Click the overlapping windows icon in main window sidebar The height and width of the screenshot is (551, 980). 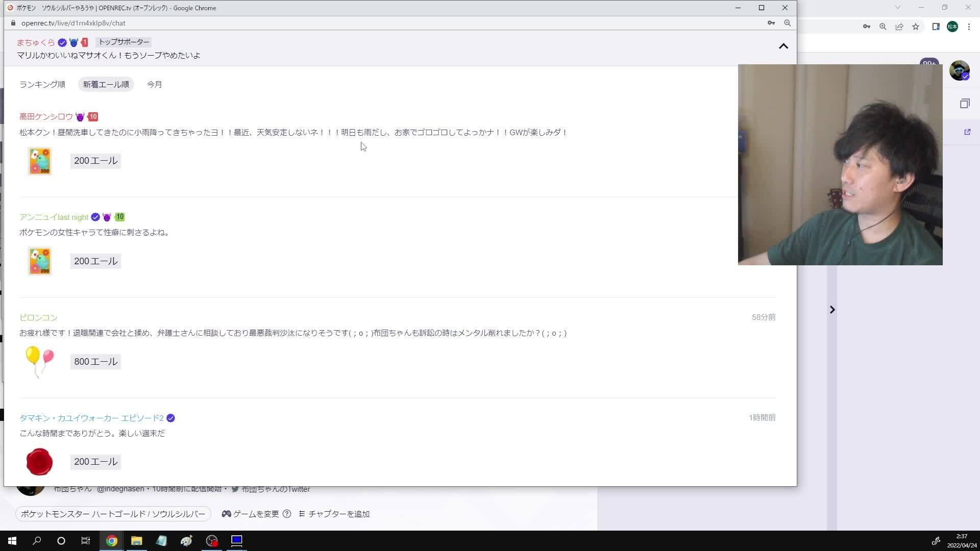[965, 103]
